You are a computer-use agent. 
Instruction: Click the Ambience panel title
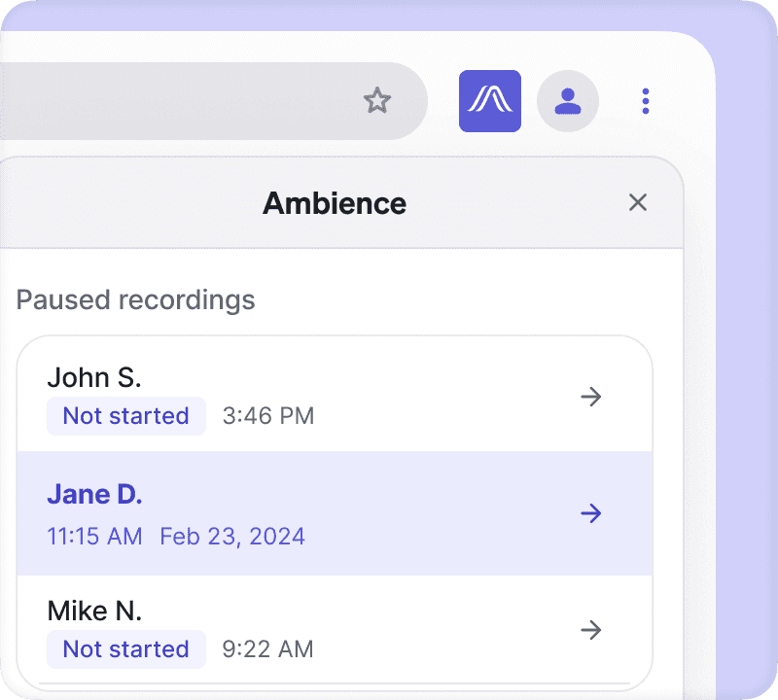pos(335,203)
